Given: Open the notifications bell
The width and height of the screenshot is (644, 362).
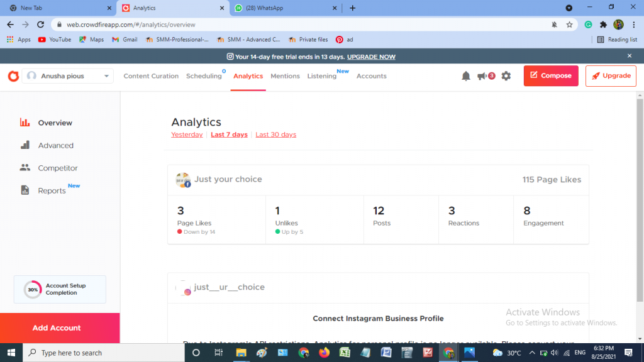Looking at the screenshot, I should (466, 76).
